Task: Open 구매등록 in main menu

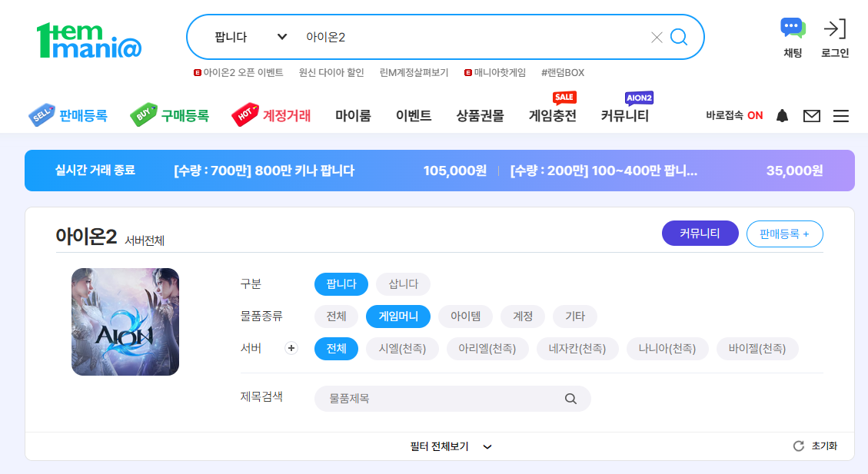Action: (185, 115)
